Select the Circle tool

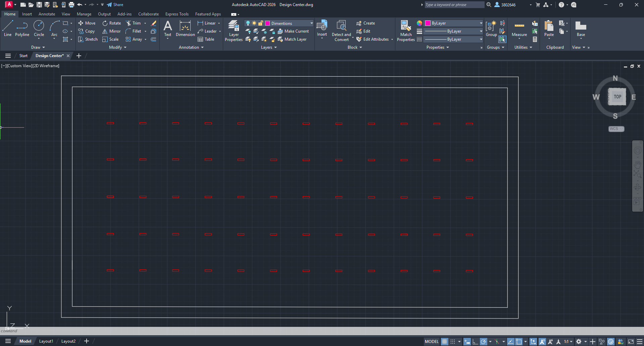[39, 28]
